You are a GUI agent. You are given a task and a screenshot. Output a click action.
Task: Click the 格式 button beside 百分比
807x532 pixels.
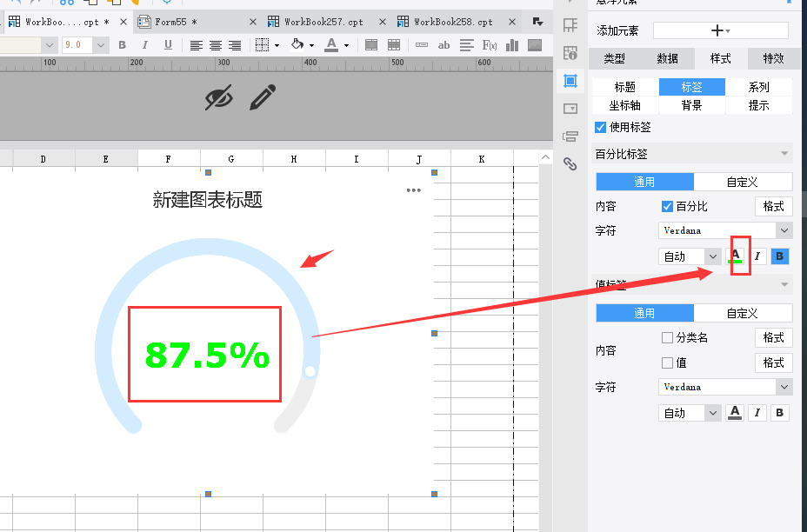[x=774, y=206]
